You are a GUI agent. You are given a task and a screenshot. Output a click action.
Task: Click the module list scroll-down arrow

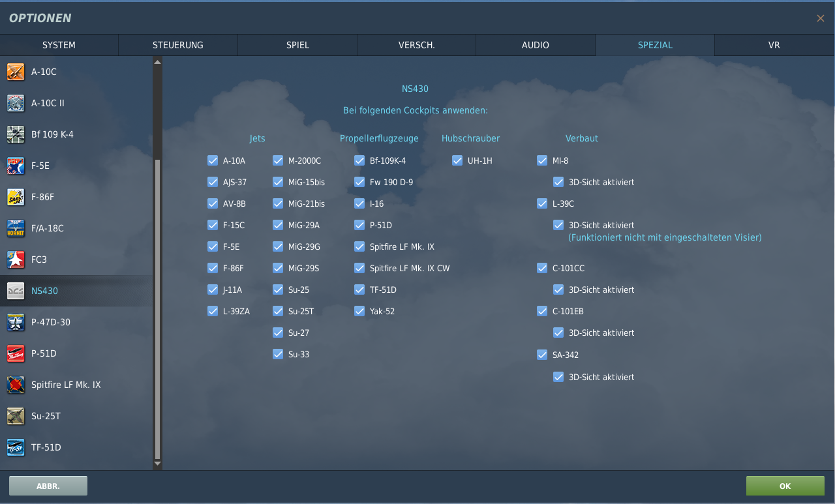(x=157, y=464)
